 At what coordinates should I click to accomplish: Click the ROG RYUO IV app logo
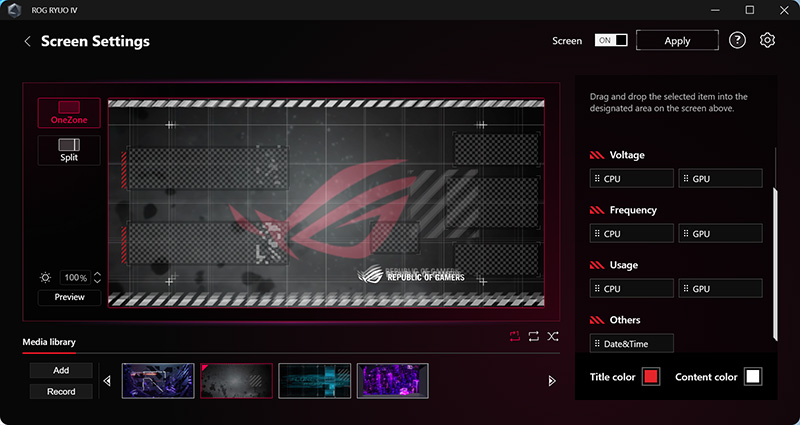[x=14, y=10]
